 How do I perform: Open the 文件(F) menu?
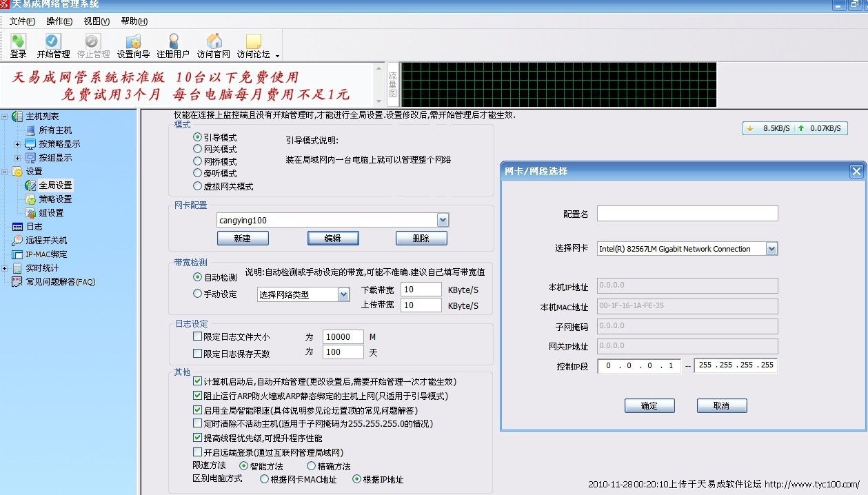22,21
